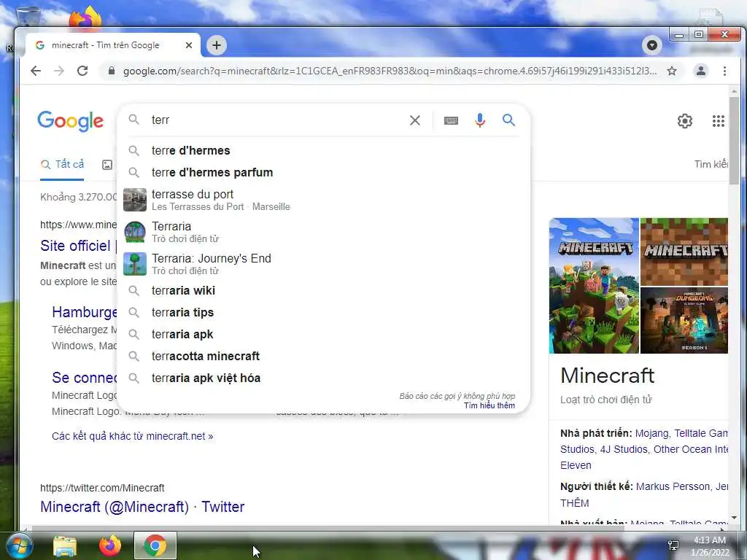Run the search with the blue magnifier icon
This screenshot has width=747, height=560.
508,120
